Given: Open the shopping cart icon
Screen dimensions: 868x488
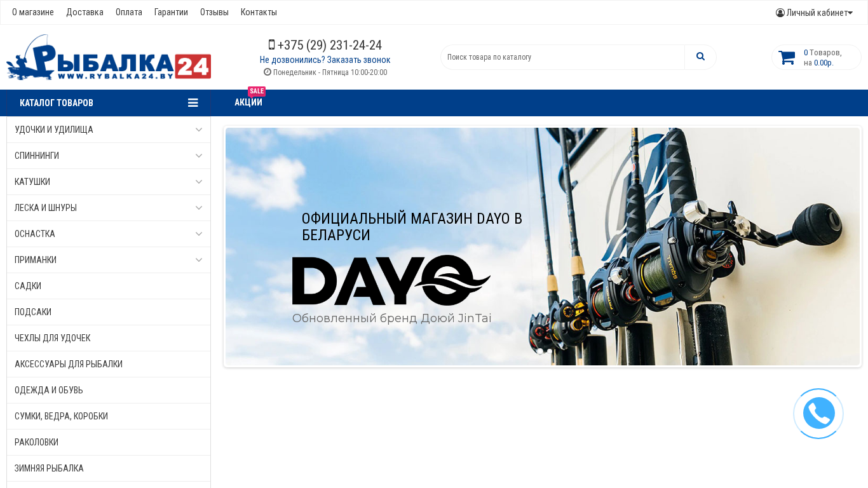Looking at the screenshot, I should pyautogui.click(x=787, y=58).
